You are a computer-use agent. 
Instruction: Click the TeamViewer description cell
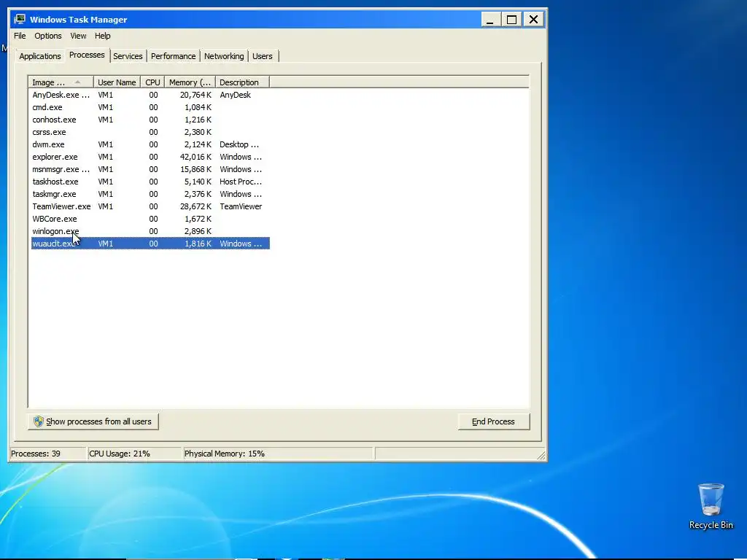(x=241, y=206)
